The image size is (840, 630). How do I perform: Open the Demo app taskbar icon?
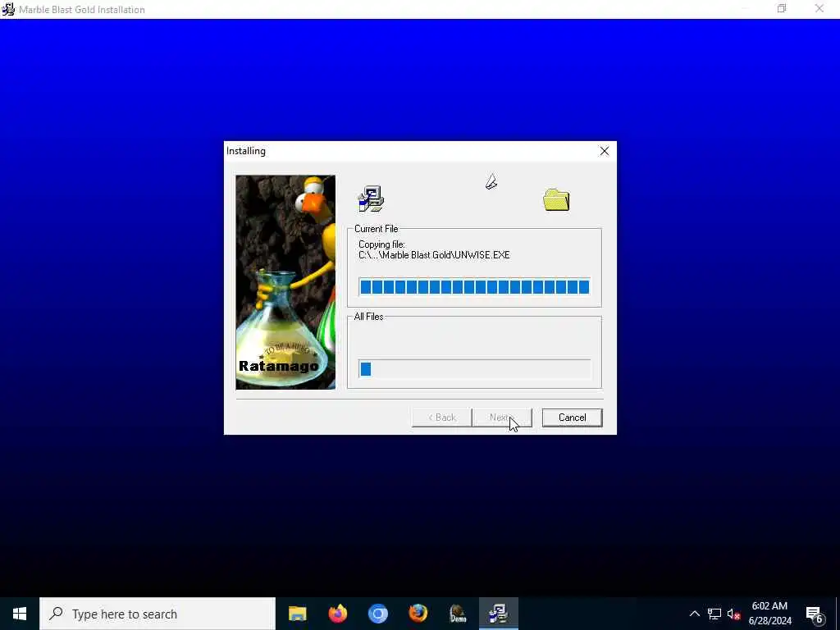click(458, 614)
